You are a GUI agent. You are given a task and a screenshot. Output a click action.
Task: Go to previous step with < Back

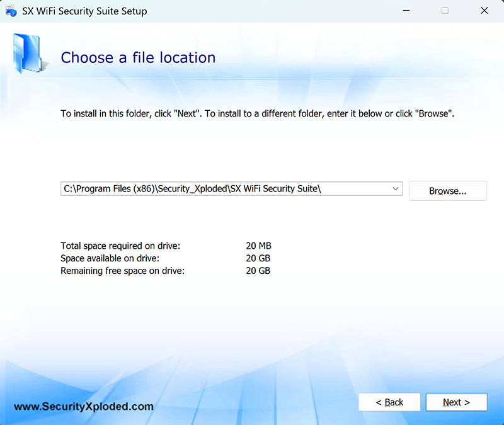[389, 402]
